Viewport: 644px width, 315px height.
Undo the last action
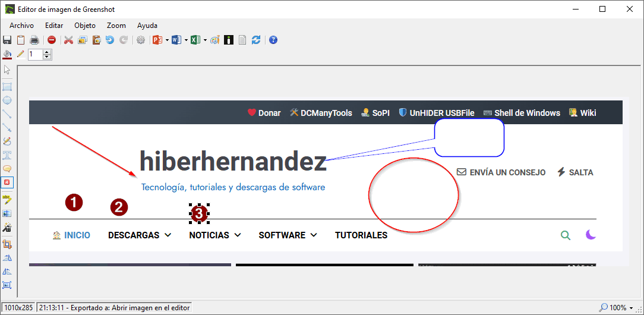pos(109,40)
